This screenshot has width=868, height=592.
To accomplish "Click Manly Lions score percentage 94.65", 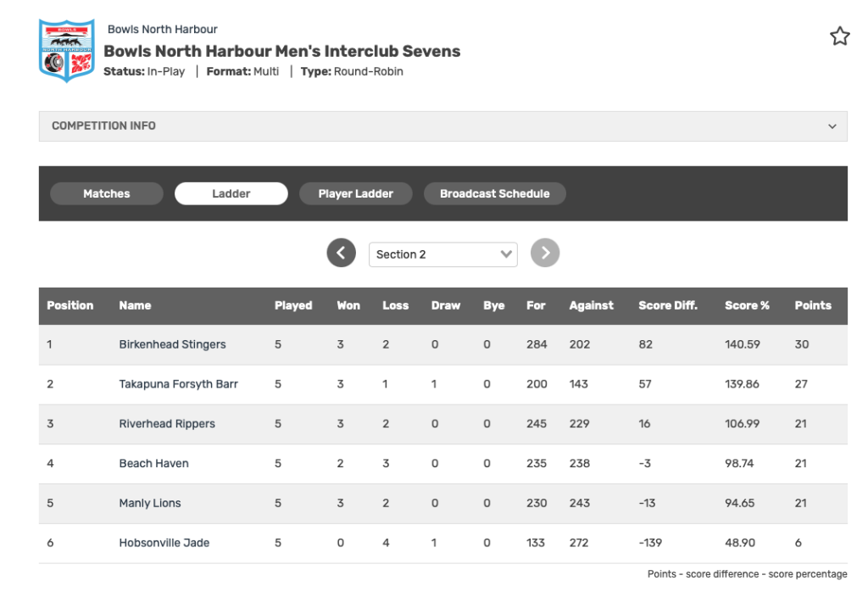I will (x=739, y=504).
